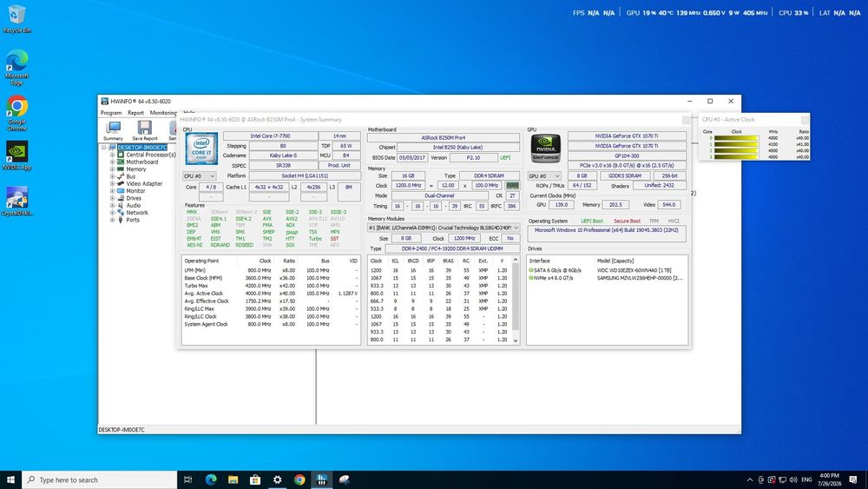Open the Program menu
The width and height of the screenshot is (868, 489).
pyautogui.click(x=111, y=112)
